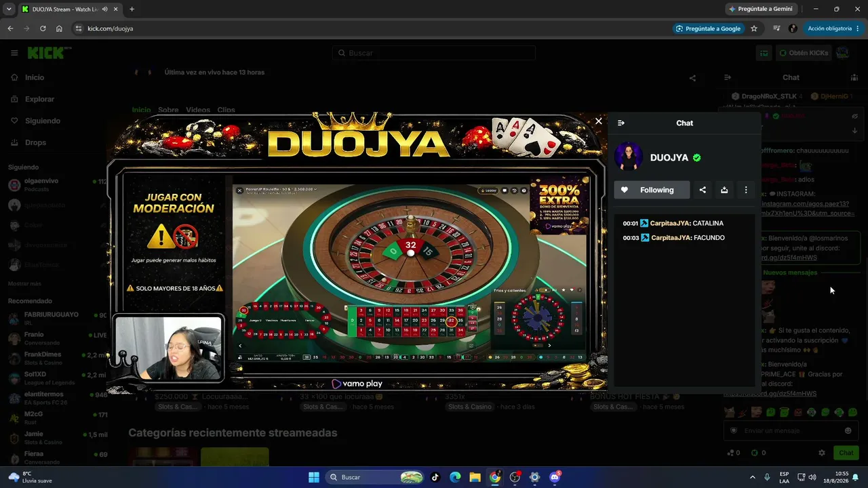Open recommended channel Sol1XD
Image resolution: width=868 pixels, height=488 pixels.
(x=58, y=378)
